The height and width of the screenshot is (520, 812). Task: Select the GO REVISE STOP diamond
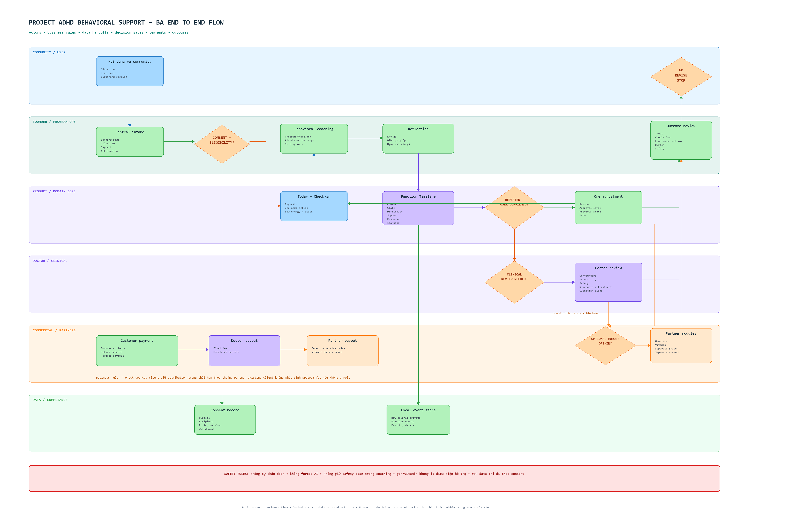click(x=681, y=77)
